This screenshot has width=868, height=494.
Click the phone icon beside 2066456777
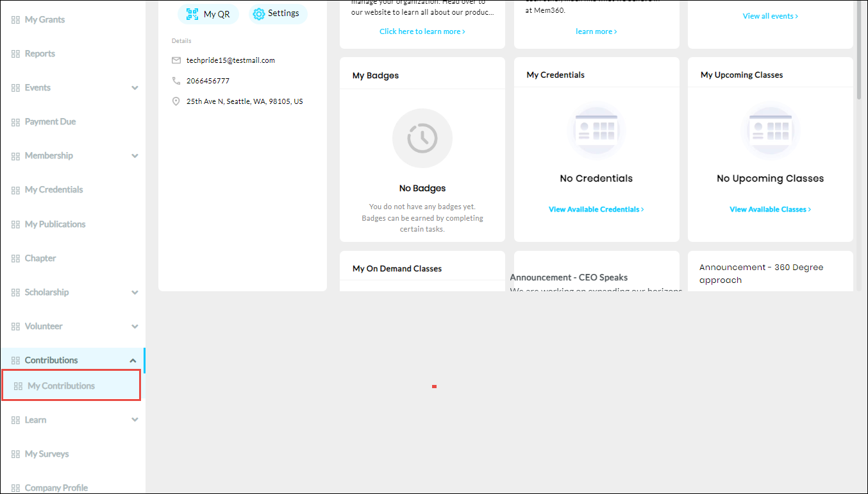176,81
